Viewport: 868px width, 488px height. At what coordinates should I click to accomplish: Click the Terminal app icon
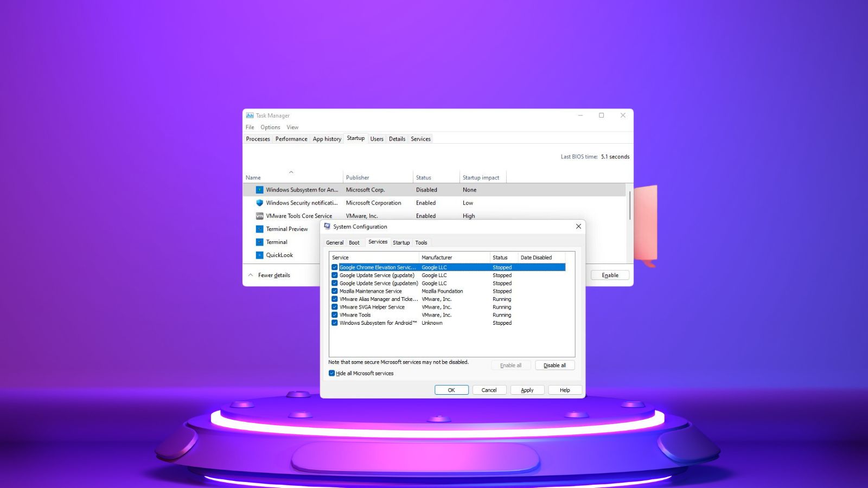pyautogui.click(x=259, y=242)
